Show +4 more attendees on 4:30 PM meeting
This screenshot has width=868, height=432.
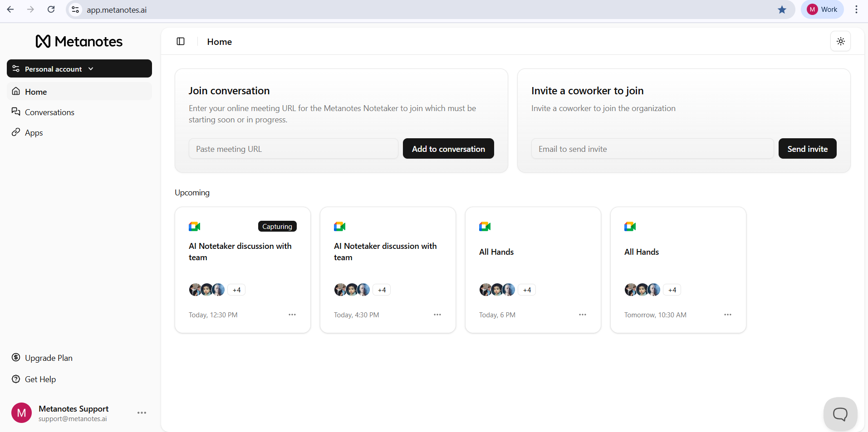pos(382,290)
